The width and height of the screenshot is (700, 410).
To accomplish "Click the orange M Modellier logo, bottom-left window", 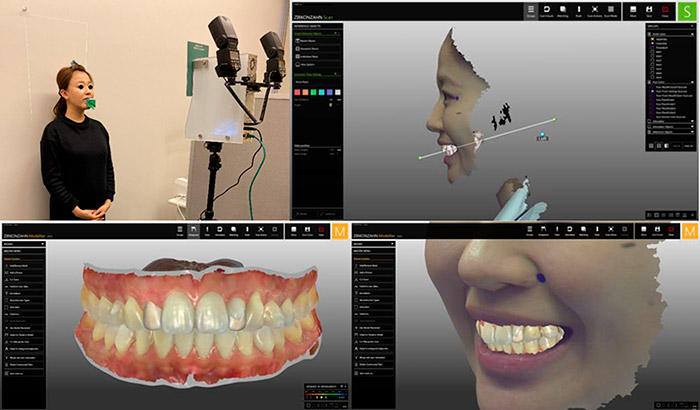I will (340, 232).
